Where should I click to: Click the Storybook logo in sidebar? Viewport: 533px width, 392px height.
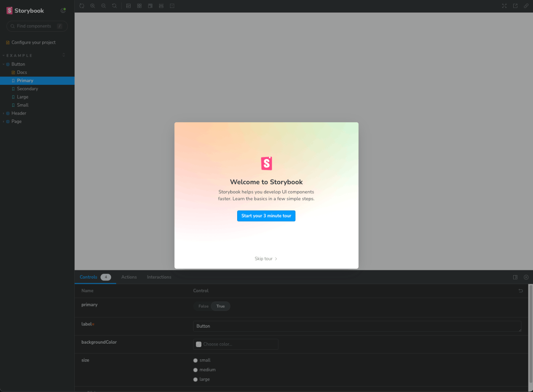(25, 11)
